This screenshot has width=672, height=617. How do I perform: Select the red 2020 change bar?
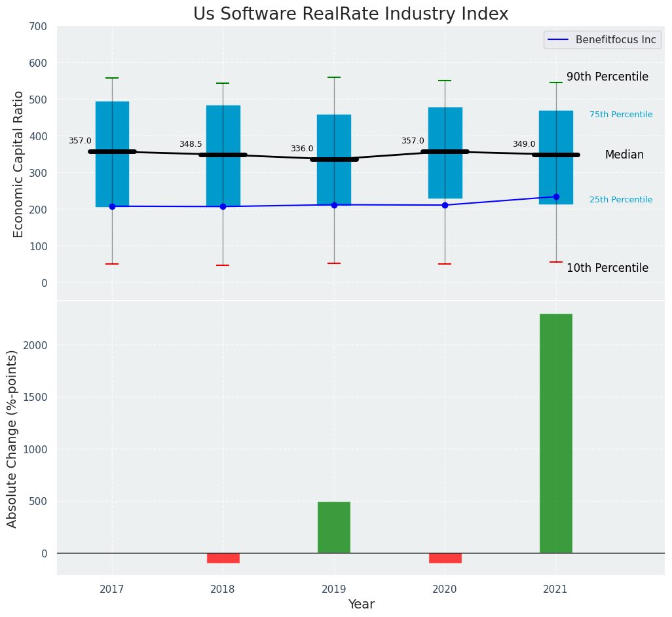445,558
